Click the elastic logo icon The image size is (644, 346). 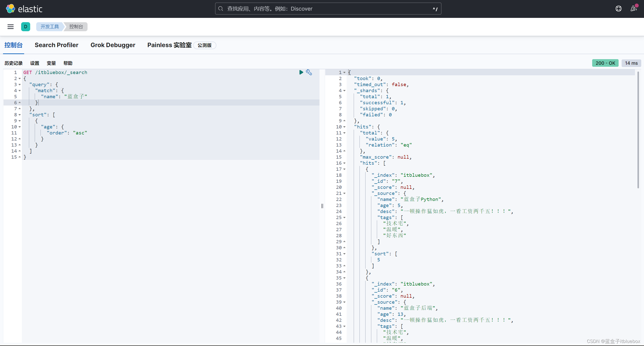[x=10, y=9]
